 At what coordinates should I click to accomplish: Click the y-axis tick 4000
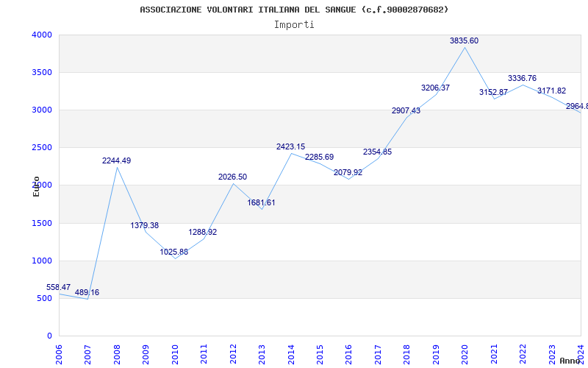tap(42, 35)
